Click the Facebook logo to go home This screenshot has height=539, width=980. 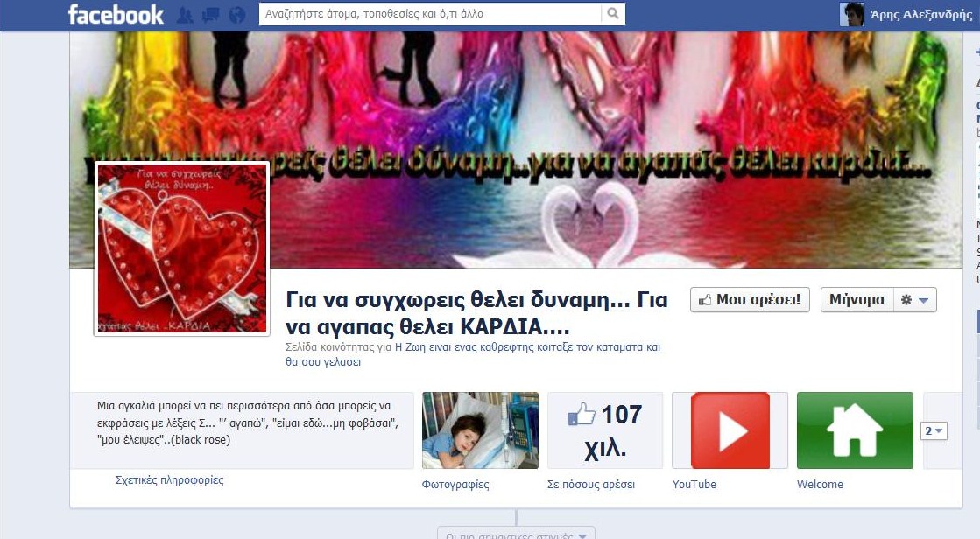tap(116, 14)
